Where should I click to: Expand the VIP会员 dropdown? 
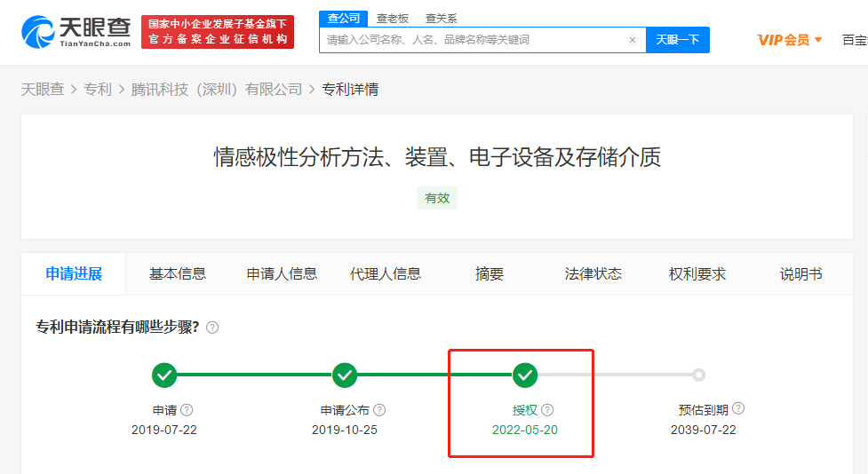click(x=790, y=40)
